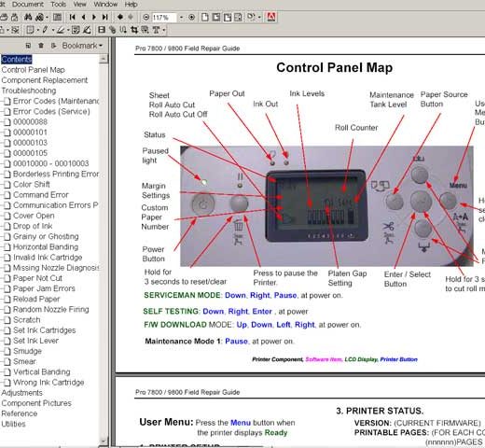Select Actual Size page view
This screenshot has width=485, height=448.
point(205,17)
